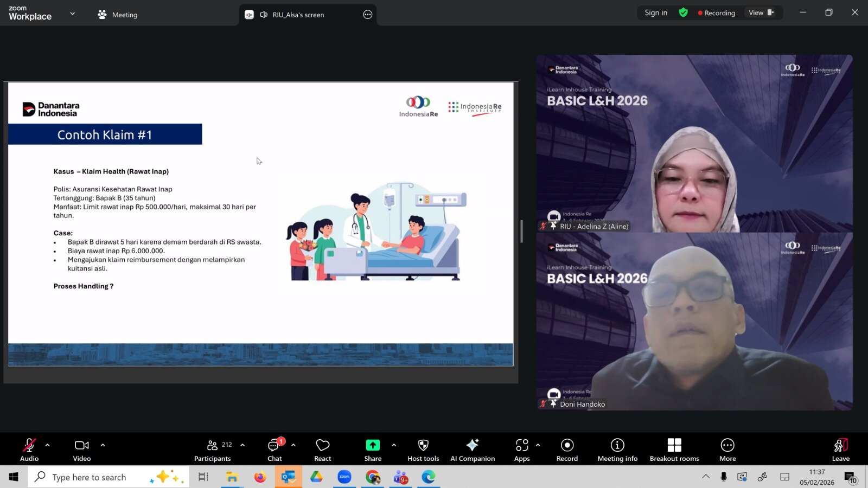Expand the Zoom Workplace dropdown chevron
The width and height of the screenshot is (868, 488).
[x=73, y=14]
